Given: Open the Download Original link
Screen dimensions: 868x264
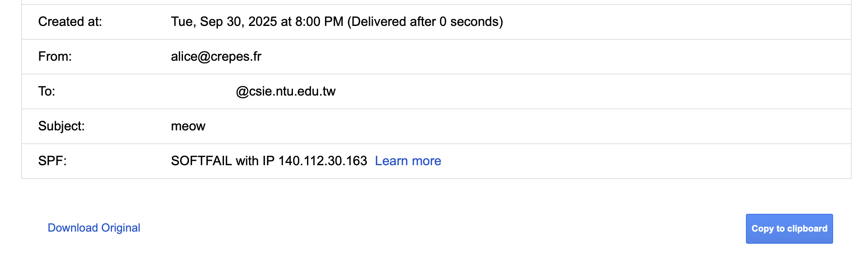Looking at the screenshot, I should click(x=94, y=228).
